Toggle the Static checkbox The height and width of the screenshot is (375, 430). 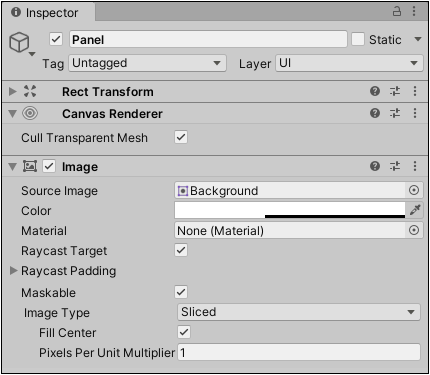point(358,39)
